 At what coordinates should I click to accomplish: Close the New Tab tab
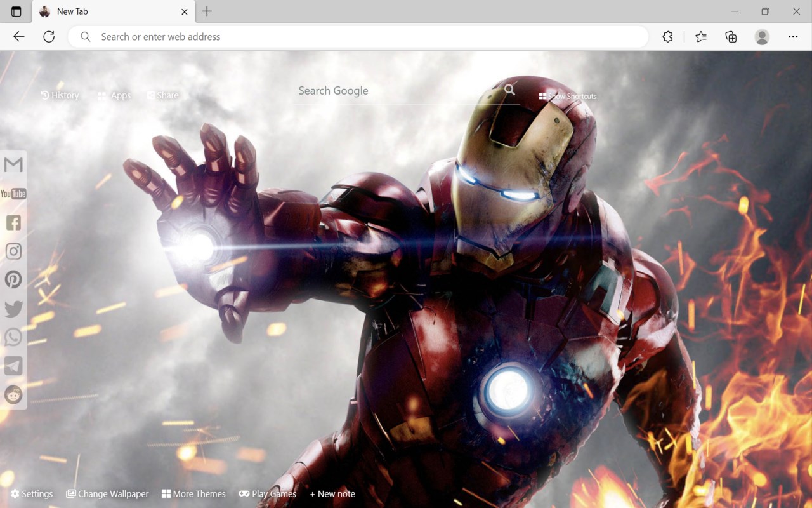pyautogui.click(x=185, y=11)
